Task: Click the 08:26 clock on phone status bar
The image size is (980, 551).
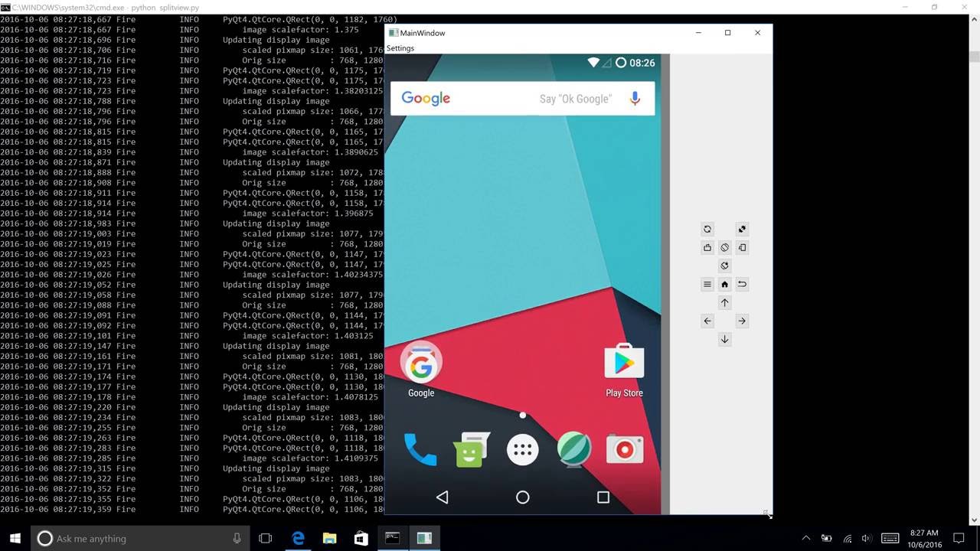Action: pyautogui.click(x=642, y=63)
